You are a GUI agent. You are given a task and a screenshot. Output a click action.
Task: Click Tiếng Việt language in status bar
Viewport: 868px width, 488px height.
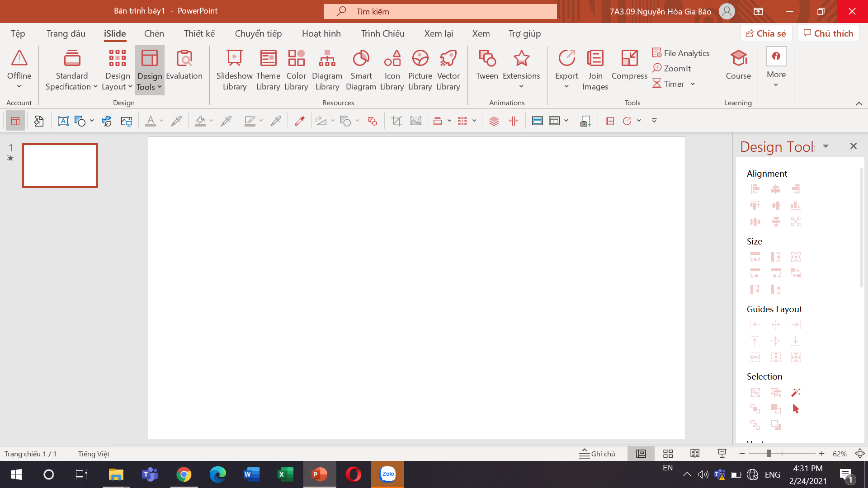click(94, 454)
